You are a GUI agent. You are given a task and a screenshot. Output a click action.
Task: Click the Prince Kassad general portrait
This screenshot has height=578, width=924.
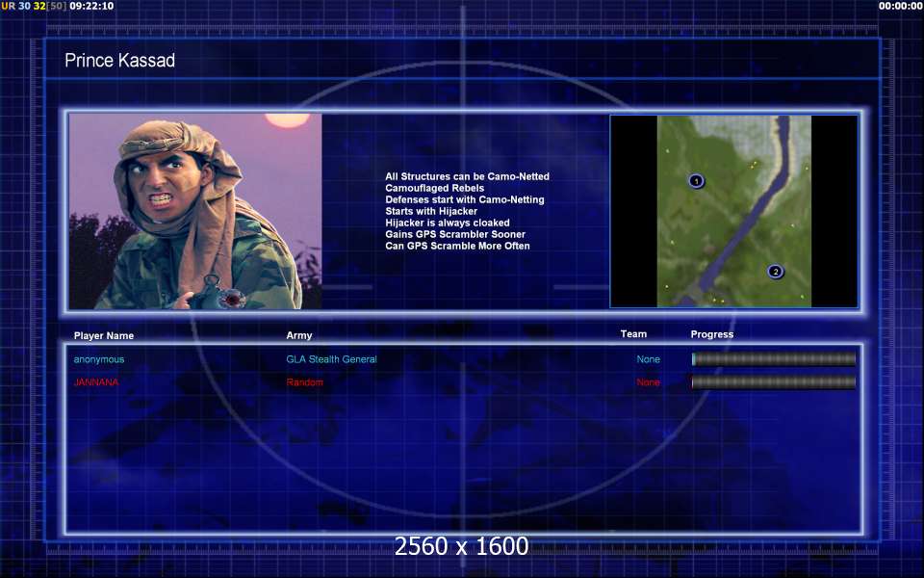[195, 212]
